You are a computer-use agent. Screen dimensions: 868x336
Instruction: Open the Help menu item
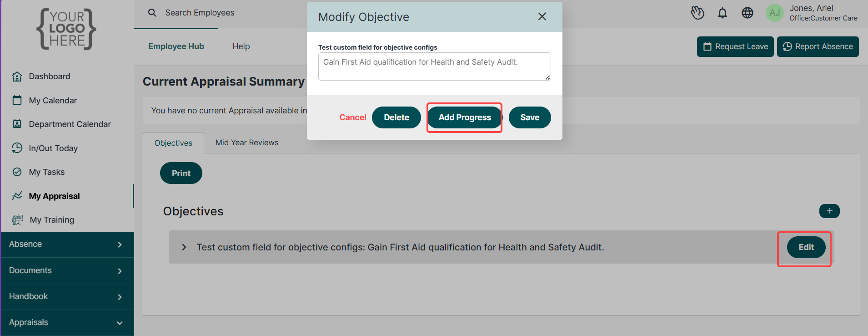241,46
